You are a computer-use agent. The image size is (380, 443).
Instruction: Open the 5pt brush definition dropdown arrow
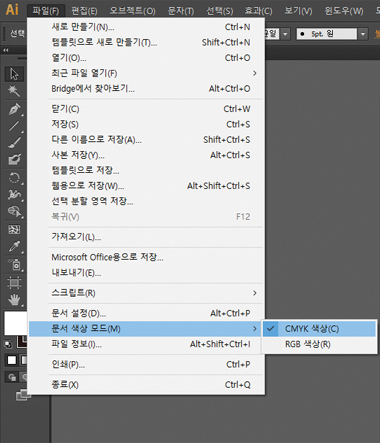363,34
